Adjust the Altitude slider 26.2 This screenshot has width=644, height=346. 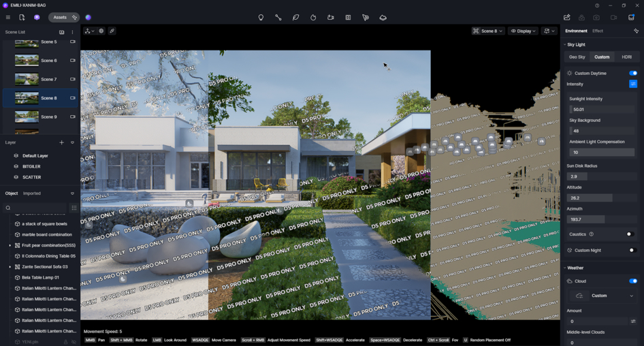tap(602, 198)
